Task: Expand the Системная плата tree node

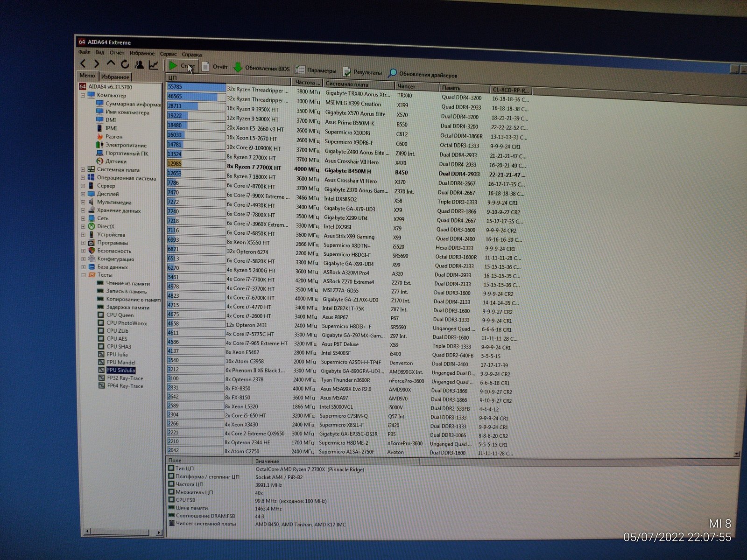Action: (83, 170)
